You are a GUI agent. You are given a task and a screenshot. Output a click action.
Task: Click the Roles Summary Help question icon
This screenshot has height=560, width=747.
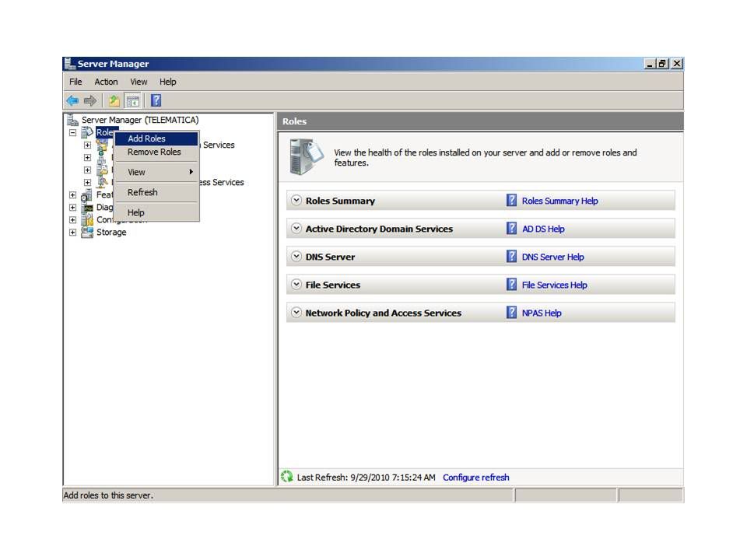(x=511, y=201)
